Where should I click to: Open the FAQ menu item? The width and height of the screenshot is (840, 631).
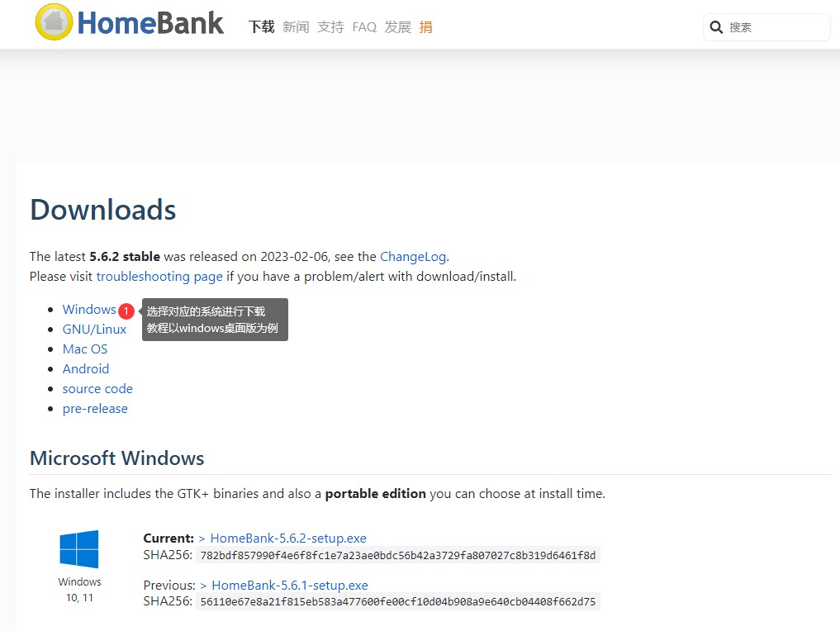pos(364,26)
